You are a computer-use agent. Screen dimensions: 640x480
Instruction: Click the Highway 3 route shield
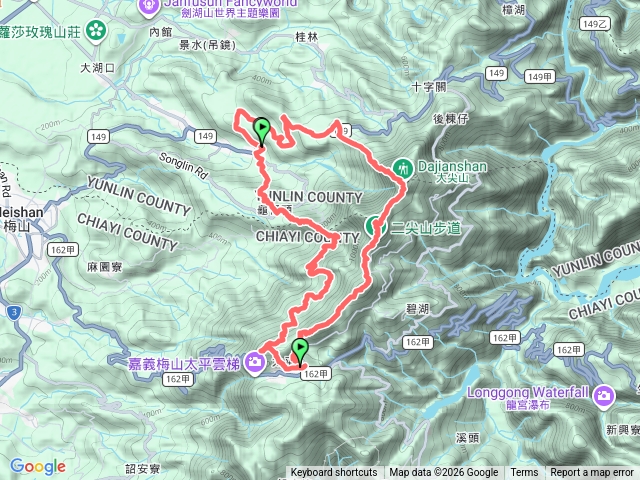[14, 313]
